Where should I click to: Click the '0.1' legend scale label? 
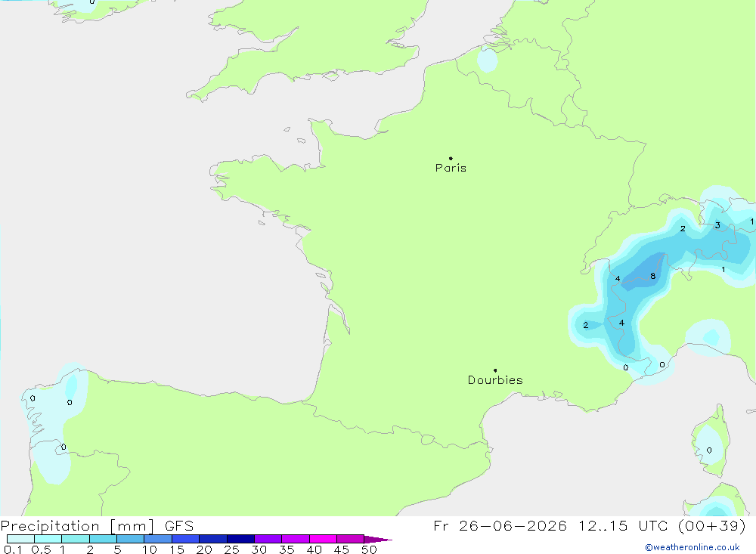[x=13, y=549]
